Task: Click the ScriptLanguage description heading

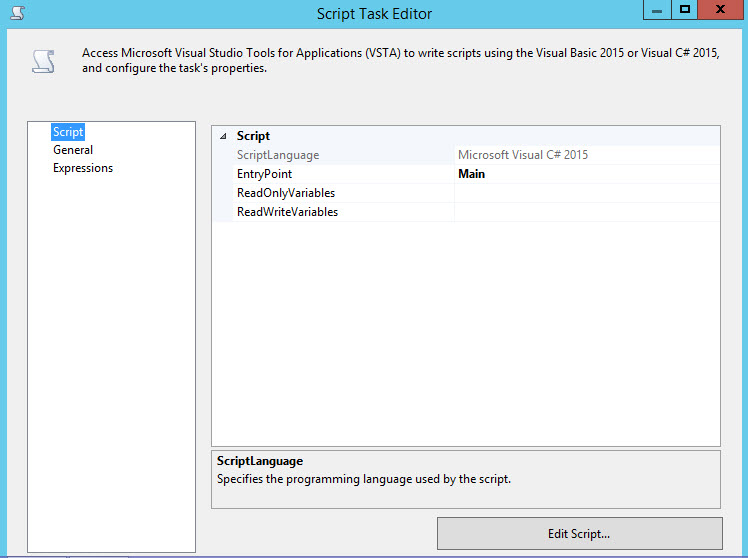Action: click(260, 461)
